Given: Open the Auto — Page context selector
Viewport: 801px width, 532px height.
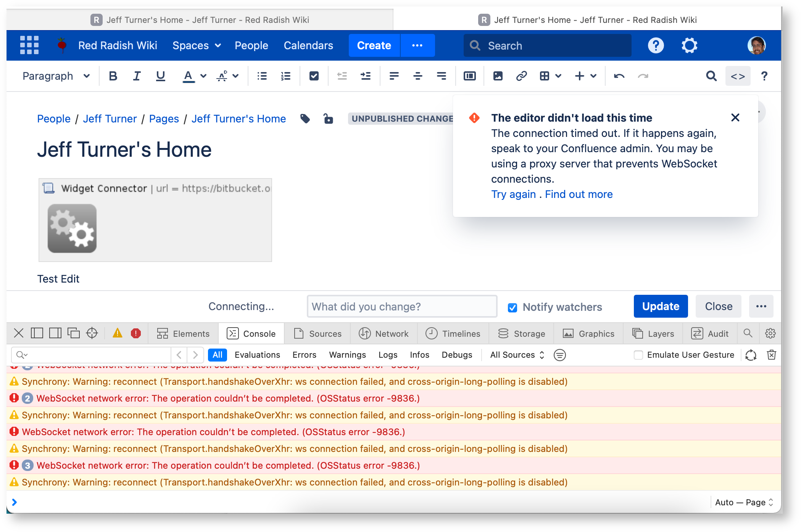Looking at the screenshot, I should pyautogui.click(x=744, y=502).
